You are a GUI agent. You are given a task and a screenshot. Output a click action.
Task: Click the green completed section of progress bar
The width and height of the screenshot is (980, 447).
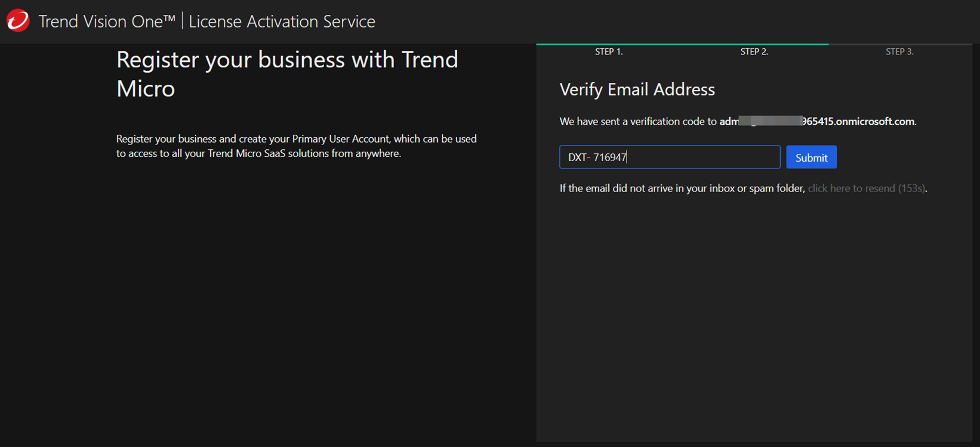tap(682, 44)
